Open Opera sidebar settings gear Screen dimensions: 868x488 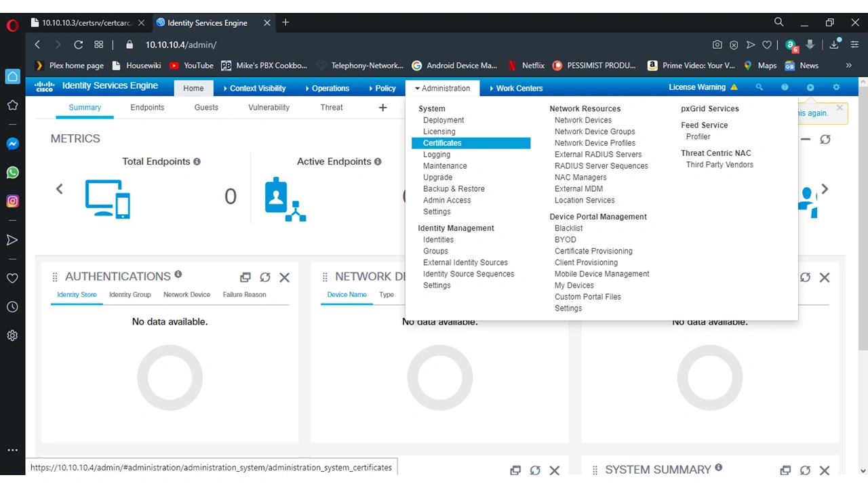click(12, 335)
